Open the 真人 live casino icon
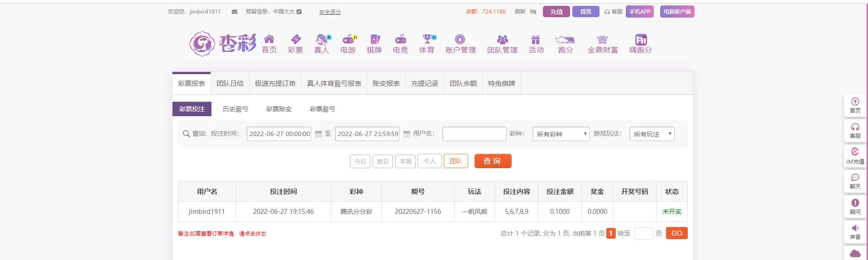Screen dimensions: 868x260 tap(322, 39)
